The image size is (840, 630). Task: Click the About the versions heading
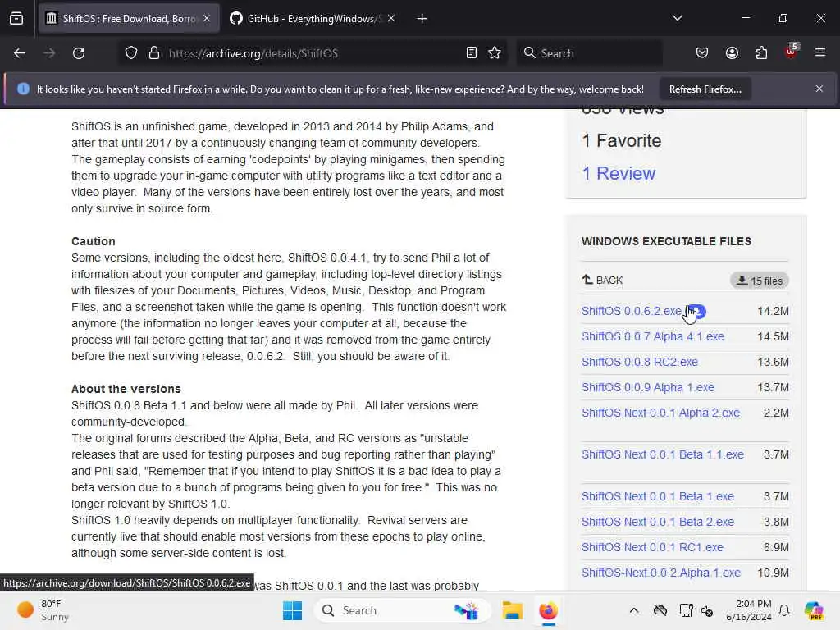click(126, 389)
